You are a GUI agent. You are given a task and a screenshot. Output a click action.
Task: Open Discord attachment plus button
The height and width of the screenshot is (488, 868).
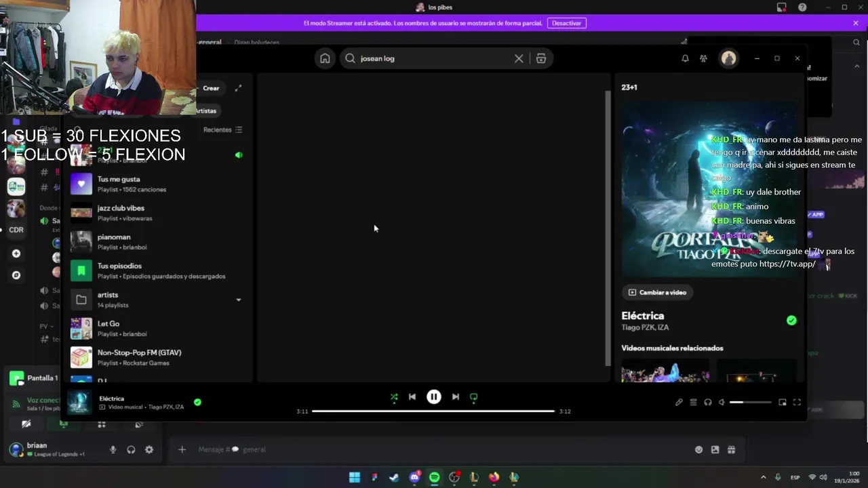[x=182, y=449]
